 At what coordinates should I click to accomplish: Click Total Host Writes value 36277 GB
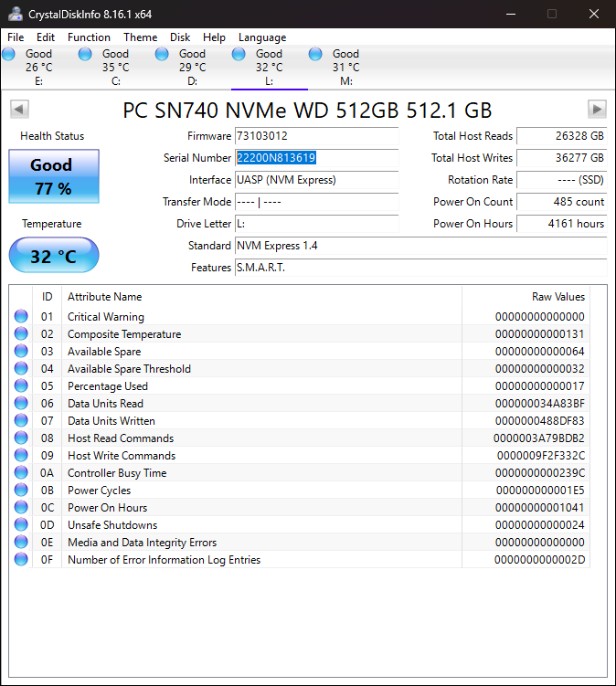click(x=562, y=158)
